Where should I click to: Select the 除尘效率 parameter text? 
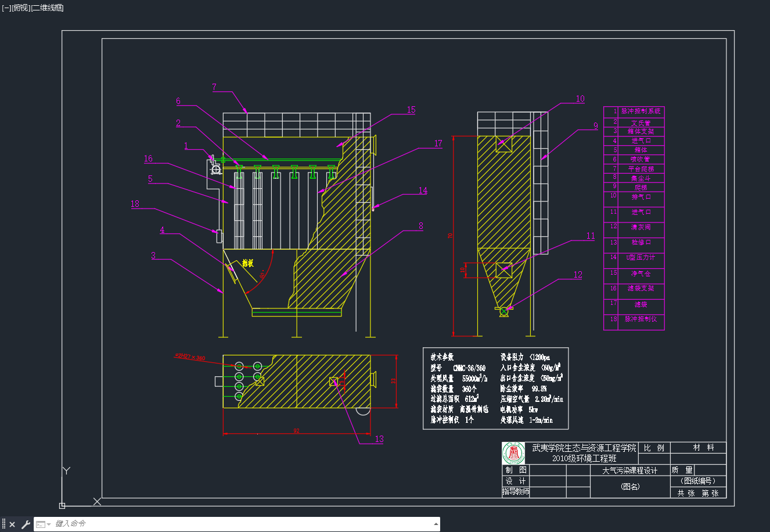click(524, 389)
